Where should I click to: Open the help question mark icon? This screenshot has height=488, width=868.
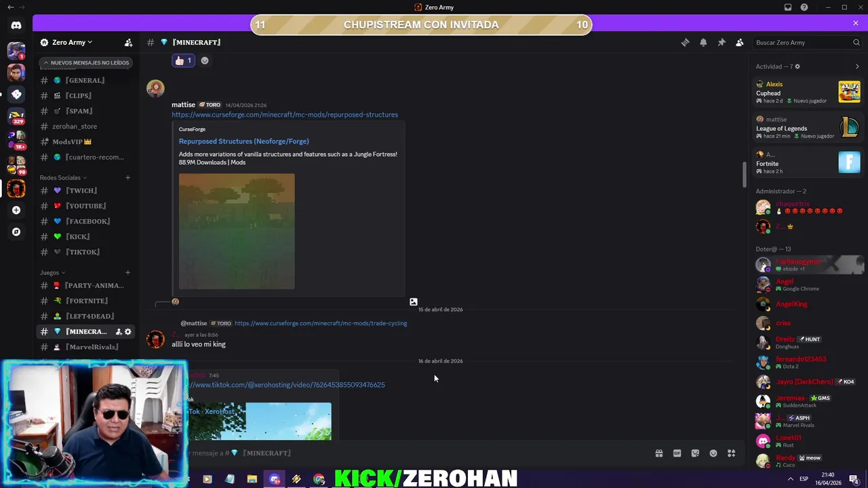(x=804, y=7)
